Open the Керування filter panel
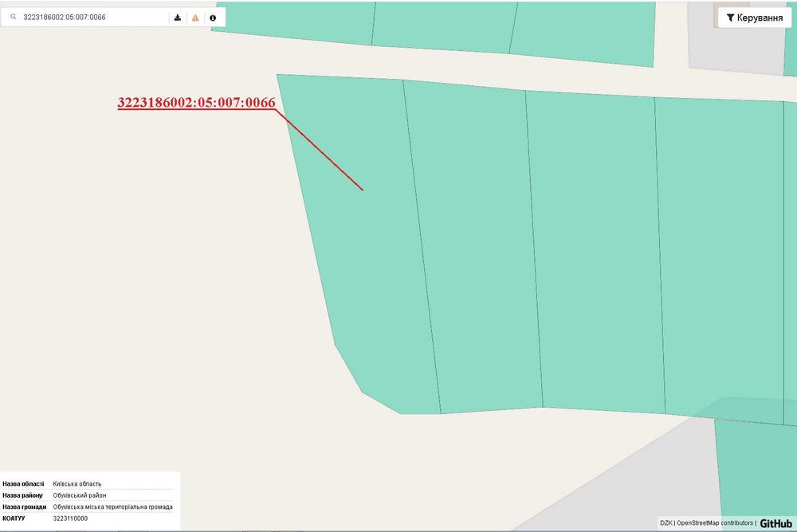 pyautogui.click(x=754, y=18)
